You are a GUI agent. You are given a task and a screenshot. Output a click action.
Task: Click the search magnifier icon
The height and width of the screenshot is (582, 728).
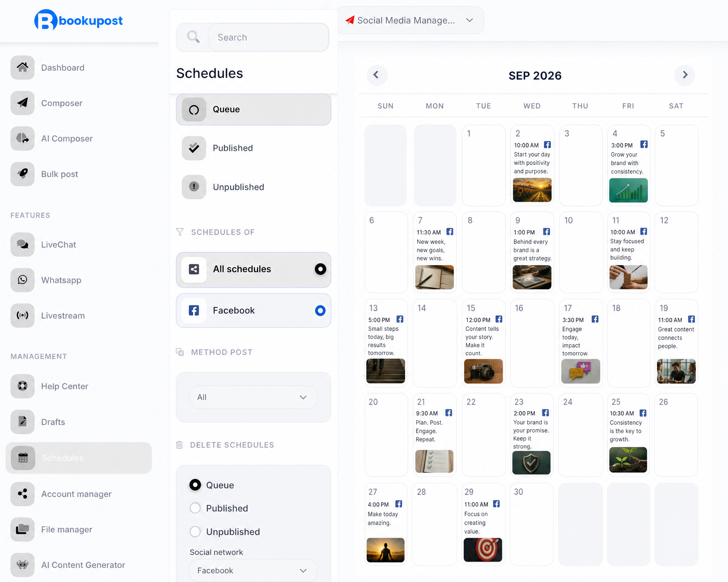[x=193, y=37]
